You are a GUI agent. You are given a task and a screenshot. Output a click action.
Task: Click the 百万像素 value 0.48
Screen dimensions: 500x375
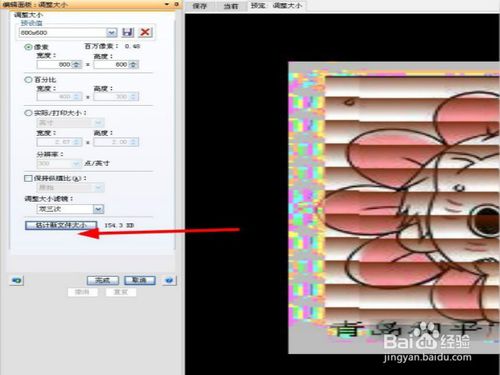tap(132, 46)
